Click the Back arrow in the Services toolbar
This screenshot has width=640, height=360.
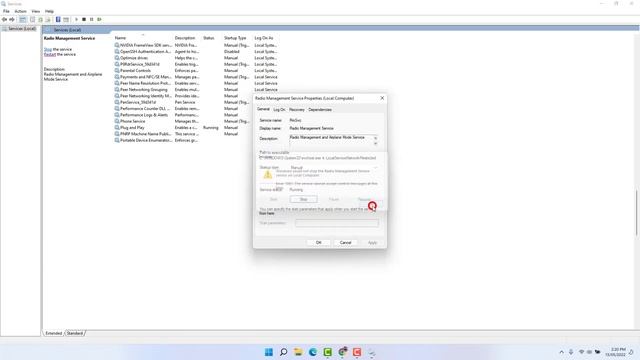(4, 20)
